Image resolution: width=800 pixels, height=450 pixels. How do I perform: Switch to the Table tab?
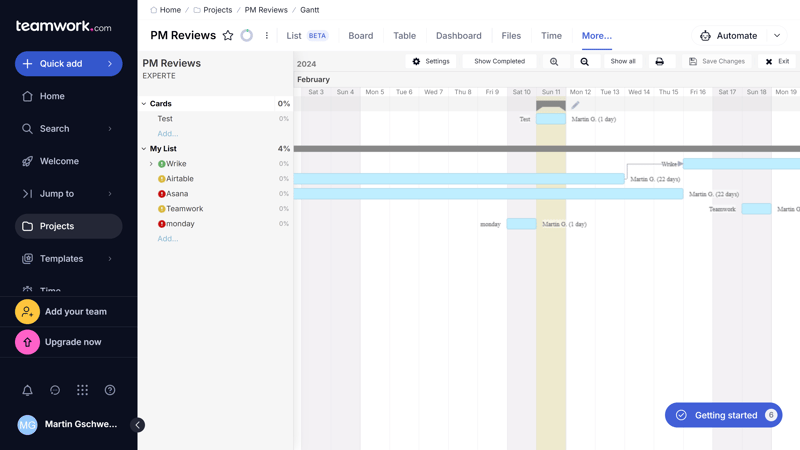(x=405, y=36)
